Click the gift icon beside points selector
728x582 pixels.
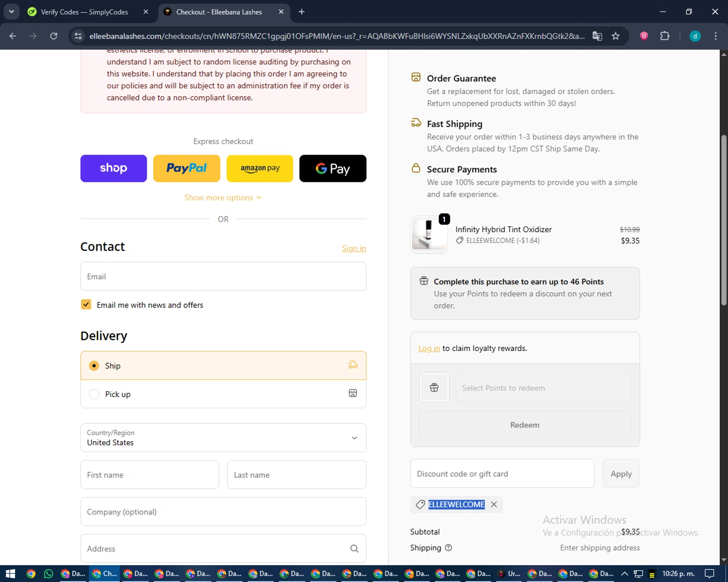click(434, 388)
